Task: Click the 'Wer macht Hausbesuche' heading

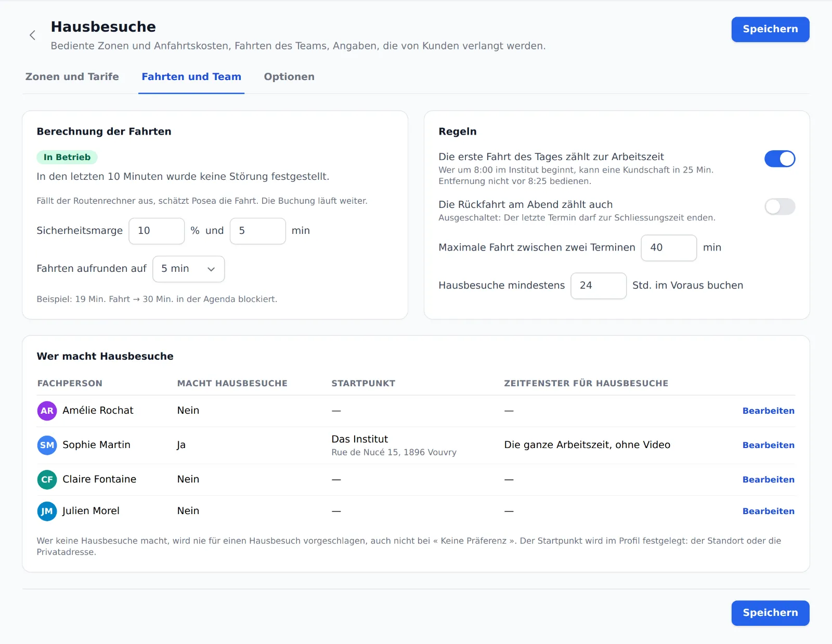Action: pyautogui.click(x=105, y=357)
